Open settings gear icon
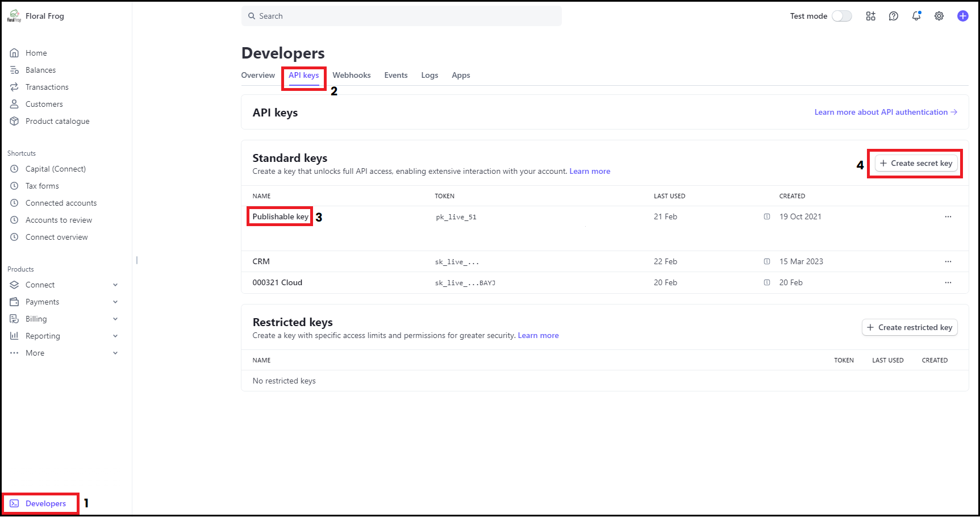 pyautogui.click(x=939, y=16)
